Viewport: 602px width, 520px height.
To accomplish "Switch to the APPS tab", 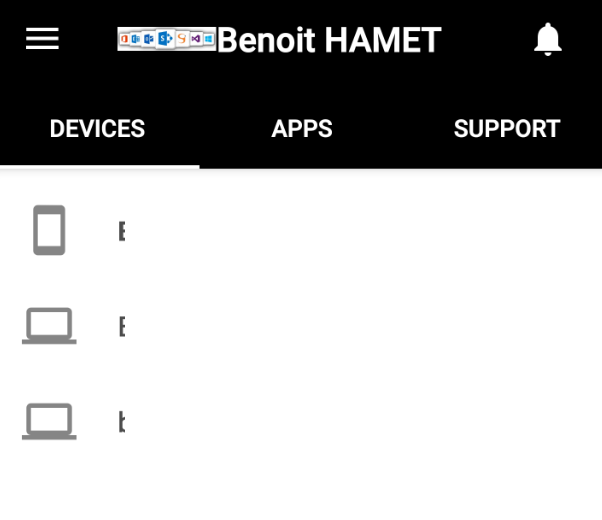I will (x=301, y=129).
